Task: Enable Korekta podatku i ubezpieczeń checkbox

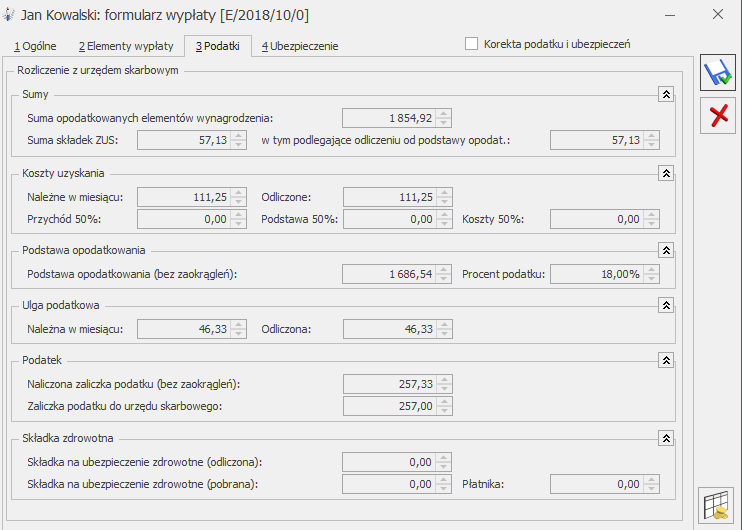Action: pos(471,44)
